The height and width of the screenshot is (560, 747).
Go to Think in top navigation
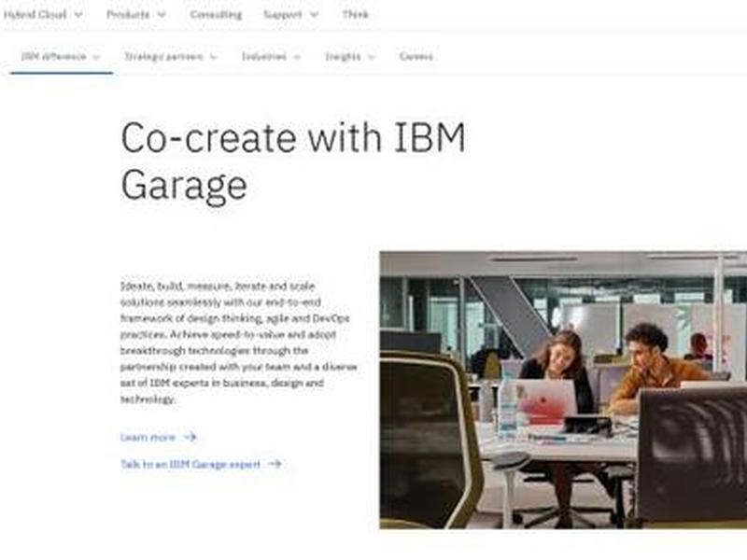(x=356, y=15)
